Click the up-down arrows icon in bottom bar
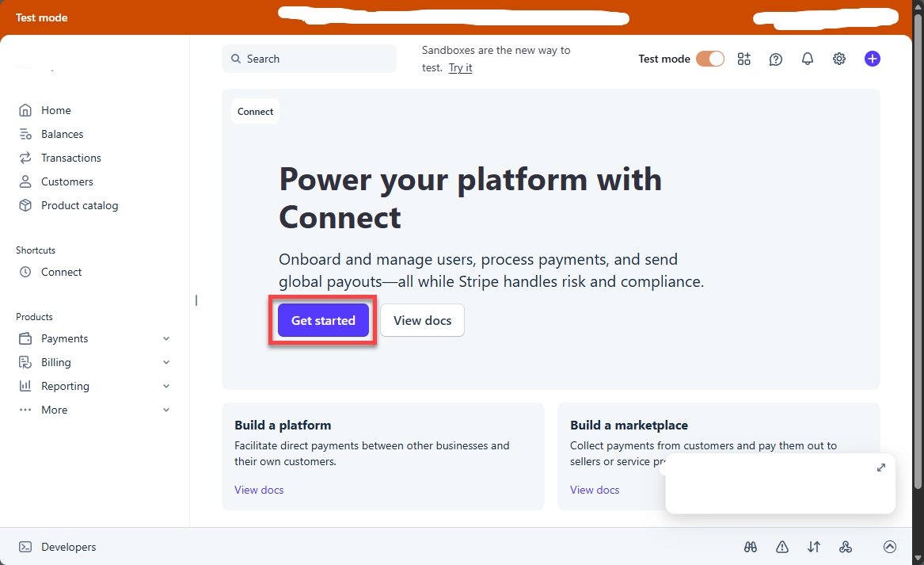 click(x=814, y=547)
